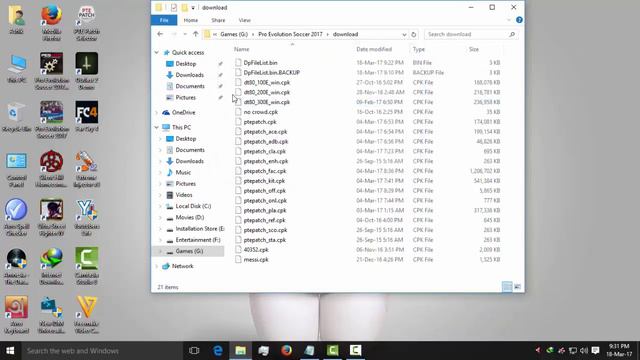
Task: Select the file DpFileList.bin.BACKUP
Action: (271, 73)
